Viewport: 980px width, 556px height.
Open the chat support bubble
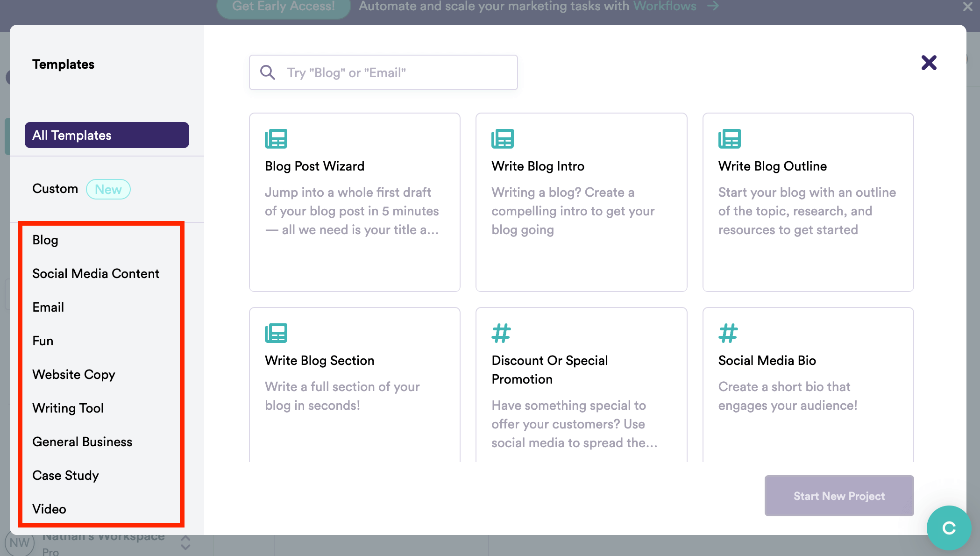(x=949, y=527)
